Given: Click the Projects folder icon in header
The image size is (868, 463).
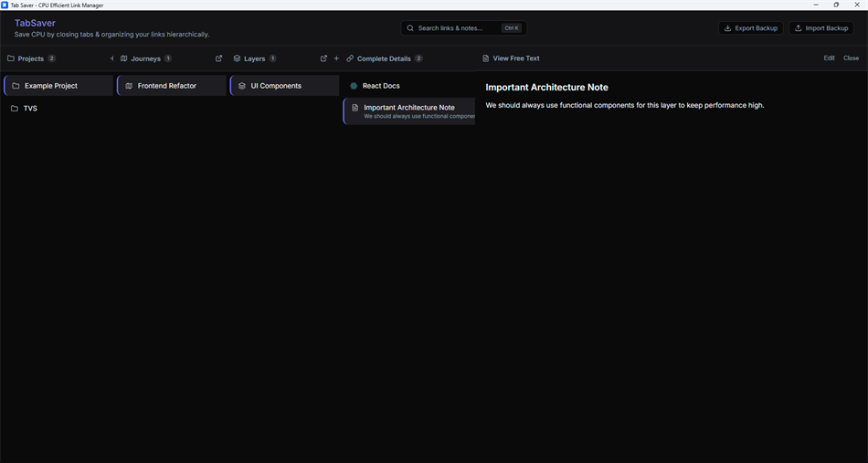Looking at the screenshot, I should point(11,58).
